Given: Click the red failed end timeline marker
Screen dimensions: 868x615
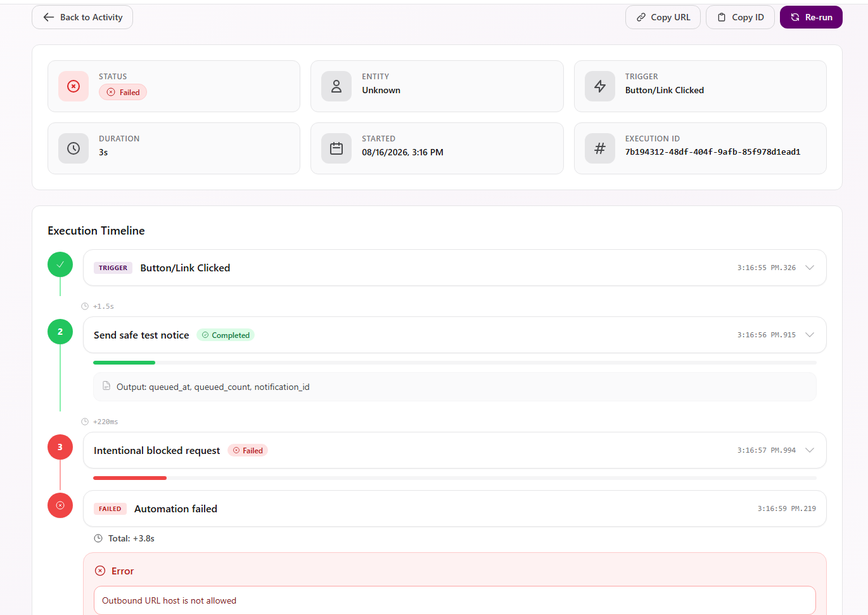Looking at the screenshot, I should [x=60, y=505].
